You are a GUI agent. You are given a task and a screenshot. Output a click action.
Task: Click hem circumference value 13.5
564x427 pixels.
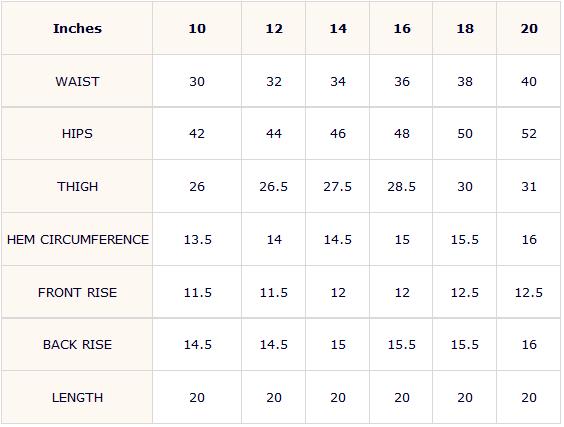(x=197, y=239)
